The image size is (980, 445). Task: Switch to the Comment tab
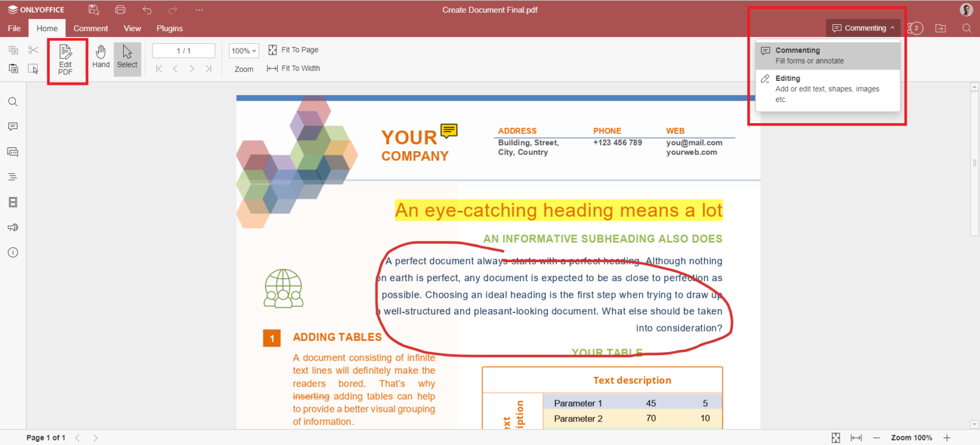91,28
